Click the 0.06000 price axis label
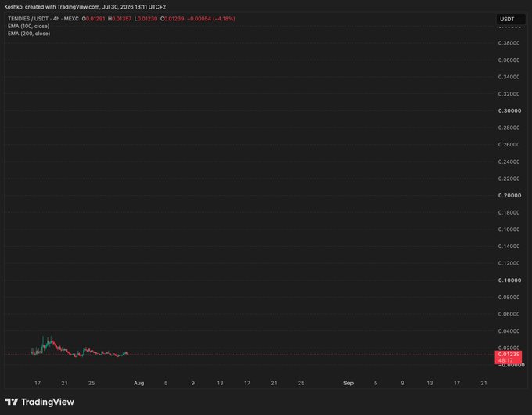This screenshot has height=415, width=532. [509, 314]
